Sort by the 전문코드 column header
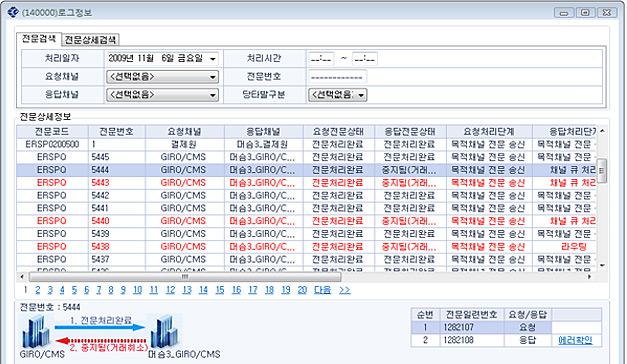 pos(52,132)
